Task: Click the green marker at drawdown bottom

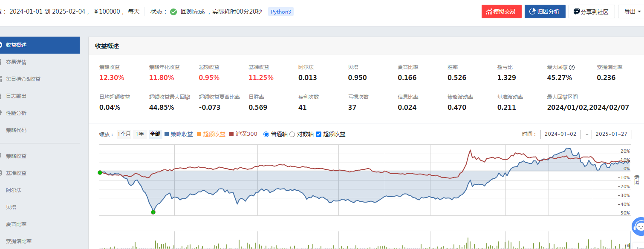Action: click(x=153, y=212)
